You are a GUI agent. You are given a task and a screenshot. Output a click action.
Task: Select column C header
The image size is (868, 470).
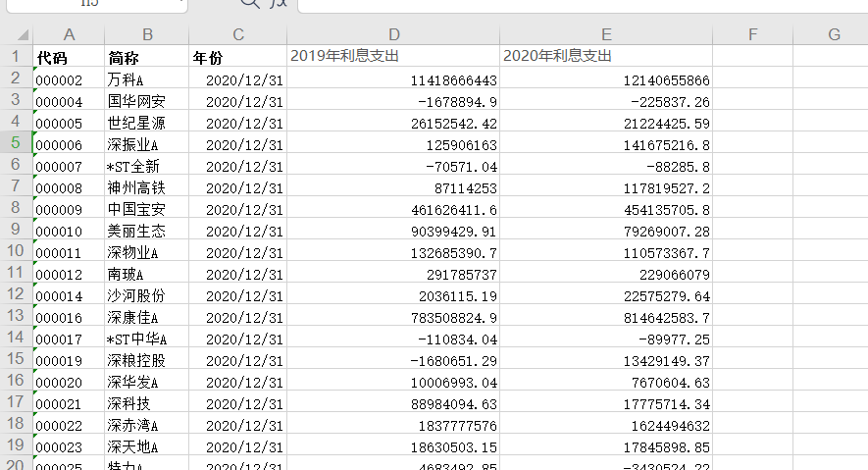coord(238,35)
